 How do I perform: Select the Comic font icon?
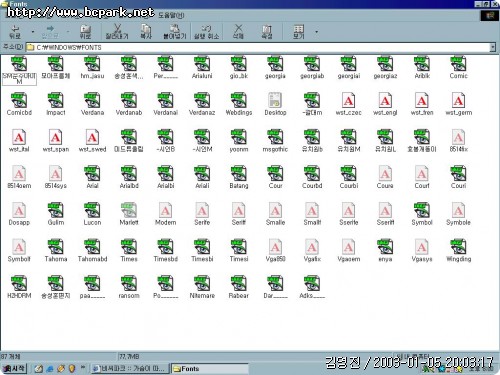pos(458,68)
